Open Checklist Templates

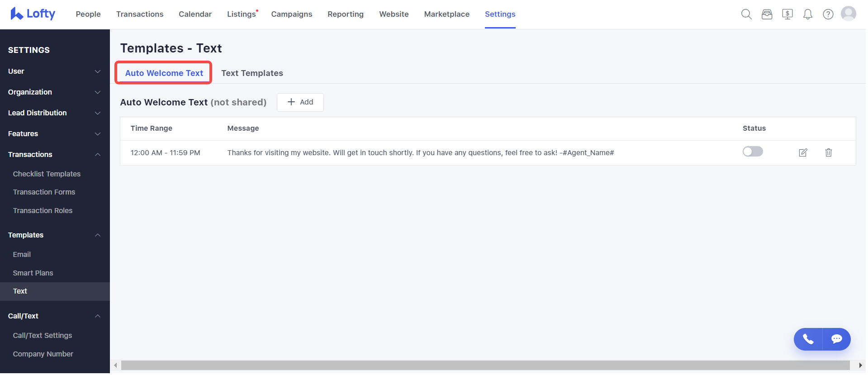[x=47, y=174]
